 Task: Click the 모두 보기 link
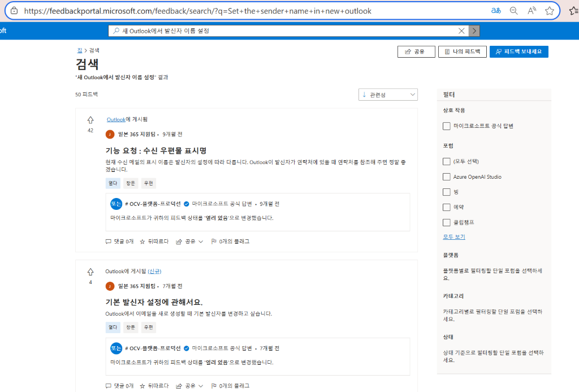(x=454, y=237)
